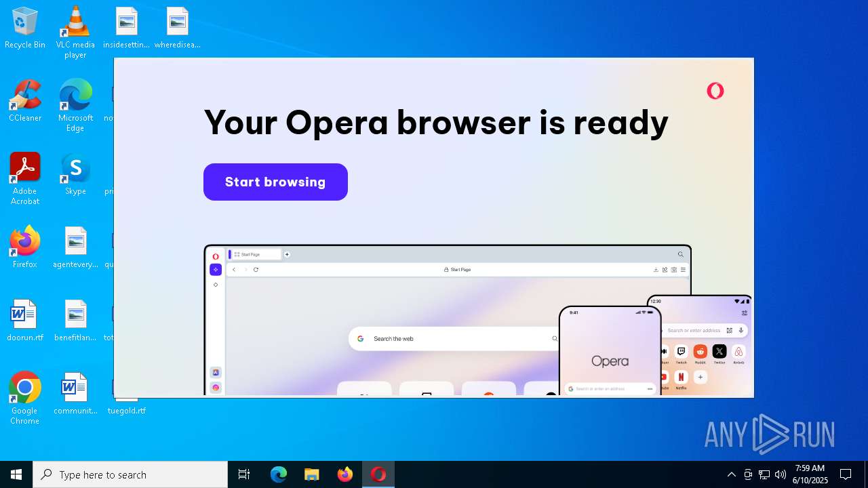Select the Firefox desktop shortcut

click(x=25, y=248)
